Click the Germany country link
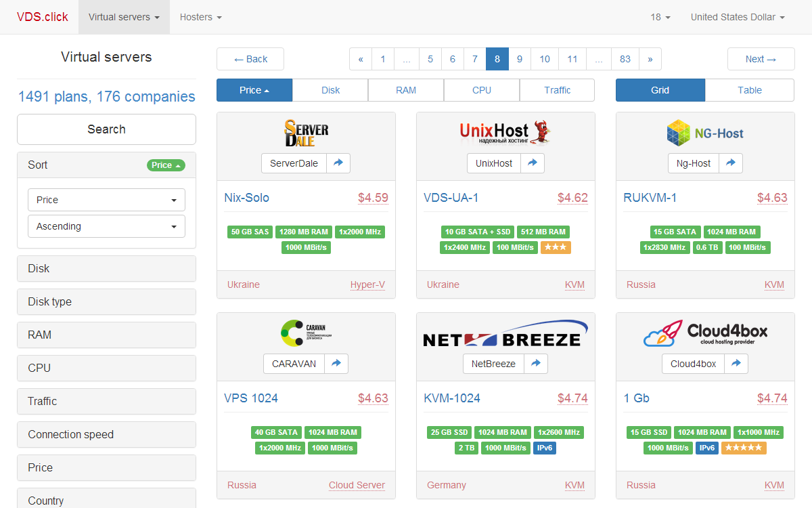Viewport: 812px width, 508px height. coord(447,485)
